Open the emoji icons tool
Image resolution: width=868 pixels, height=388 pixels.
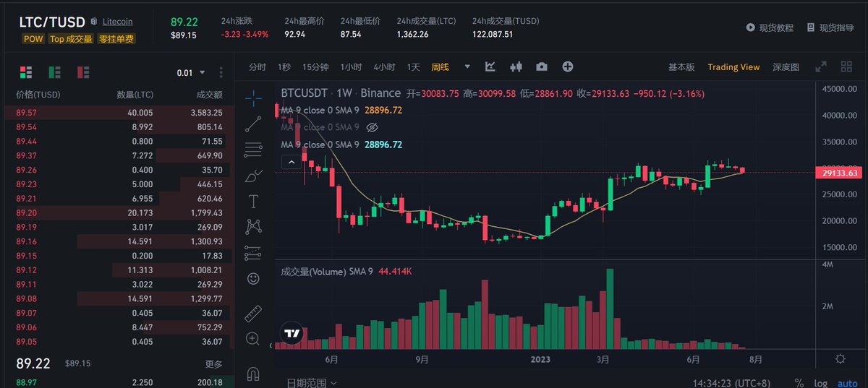[x=253, y=277]
